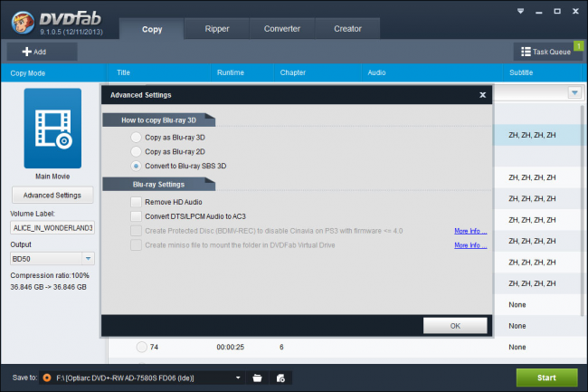Select the radio button for title 74
The image size is (588, 392).
(x=141, y=347)
